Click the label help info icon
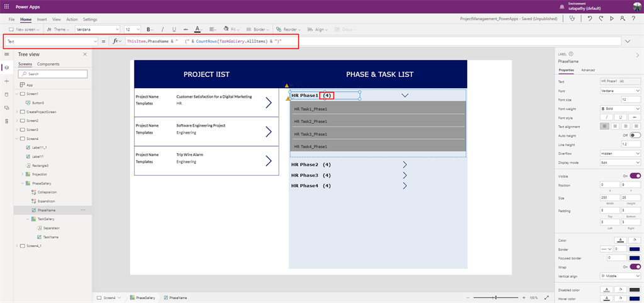The image size is (644, 303). click(x=571, y=54)
